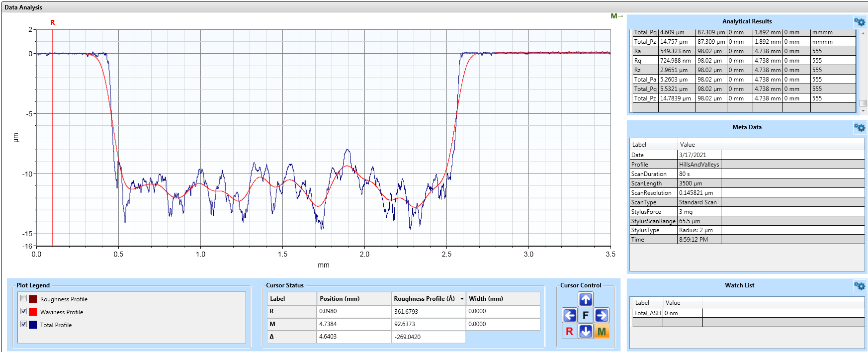Screen dimensions: 868x352
Task: Select the orange M cursor button
Action: pyautogui.click(x=602, y=331)
